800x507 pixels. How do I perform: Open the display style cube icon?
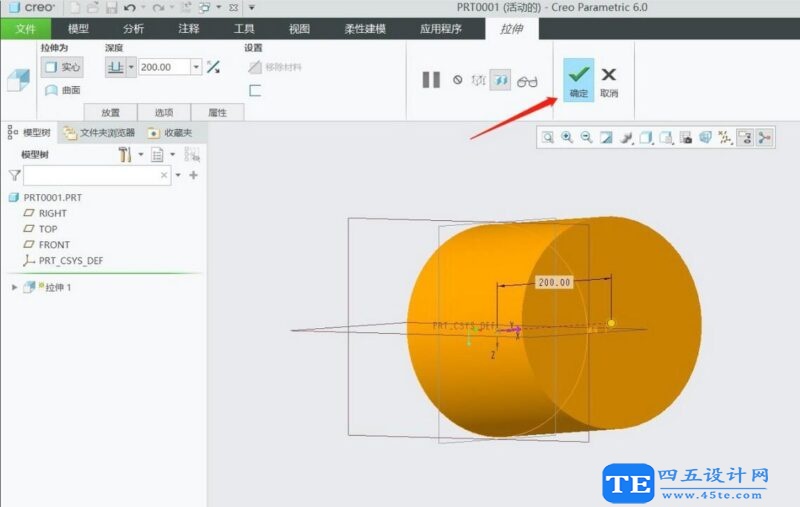646,137
